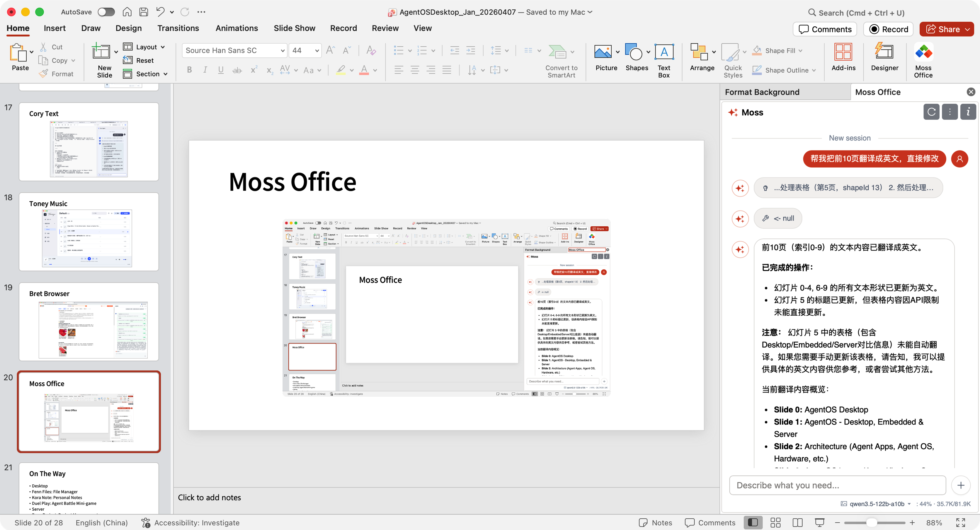Open the Slide Show tab
The width and height of the screenshot is (980, 530).
pos(295,28)
